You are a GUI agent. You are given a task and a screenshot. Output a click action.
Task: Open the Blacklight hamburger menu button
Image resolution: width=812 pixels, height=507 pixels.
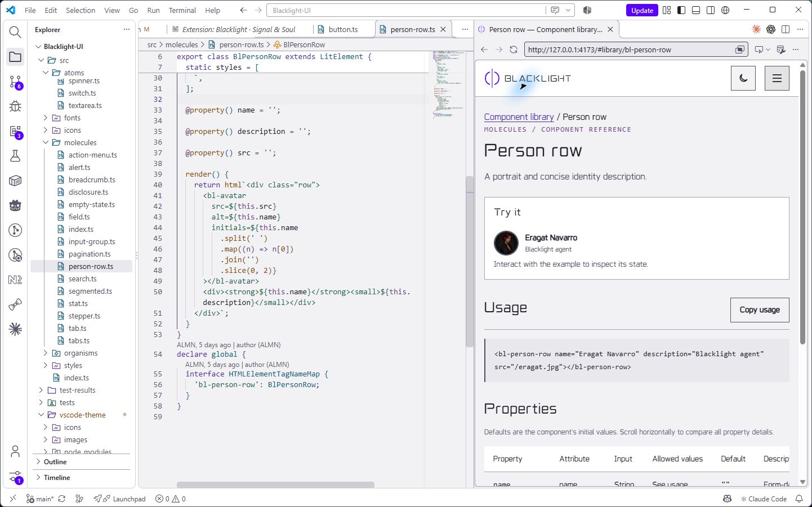777,78
